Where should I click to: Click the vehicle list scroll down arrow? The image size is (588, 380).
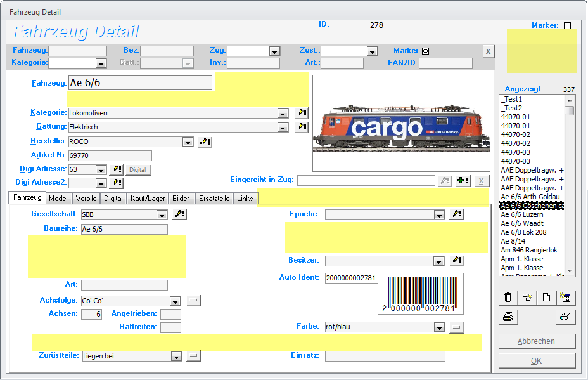[x=570, y=271]
